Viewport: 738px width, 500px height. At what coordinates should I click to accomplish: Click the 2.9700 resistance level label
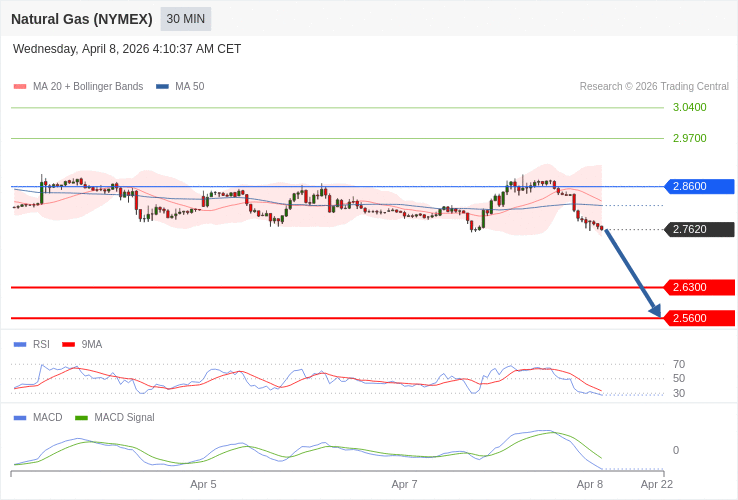coord(689,138)
